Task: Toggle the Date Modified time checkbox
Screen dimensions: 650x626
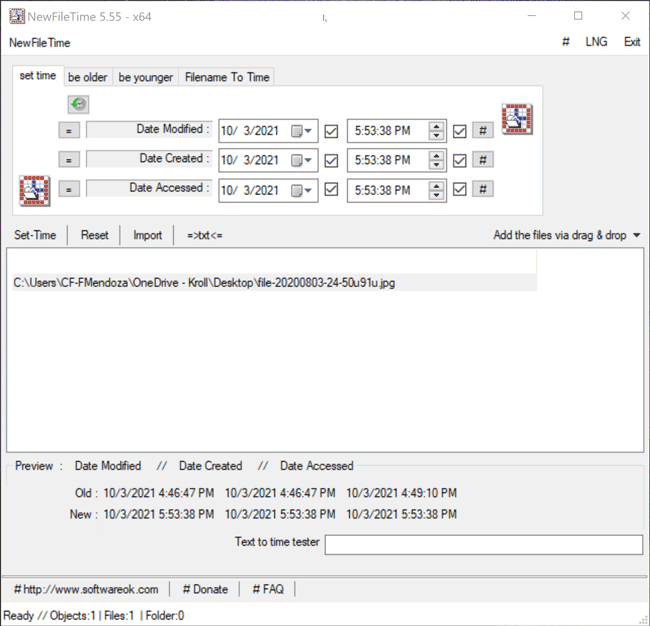Action: click(460, 131)
